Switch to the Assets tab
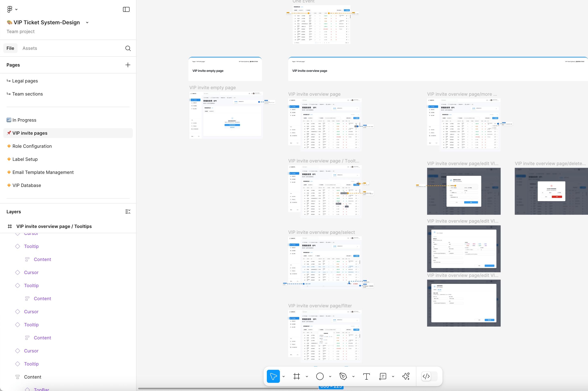The image size is (588, 391). [x=30, y=48]
